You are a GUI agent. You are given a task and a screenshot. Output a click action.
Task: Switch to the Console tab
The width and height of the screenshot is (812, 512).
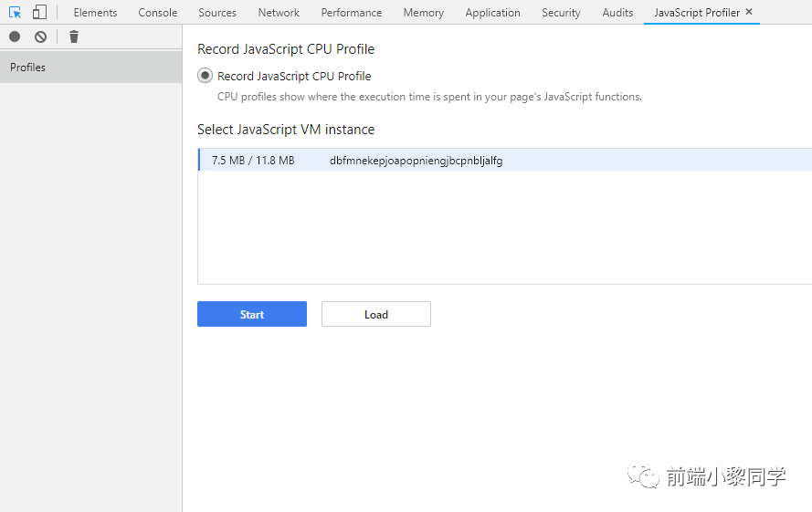pyautogui.click(x=157, y=13)
